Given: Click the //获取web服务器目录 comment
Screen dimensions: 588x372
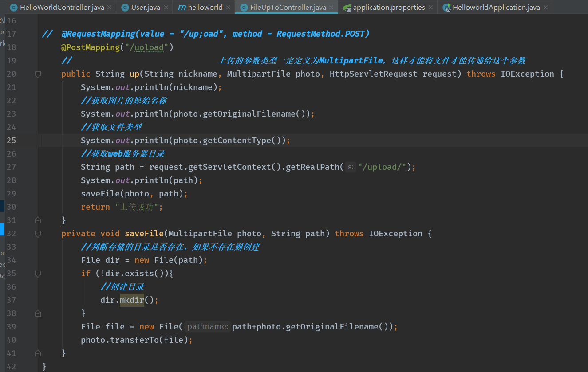Looking at the screenshot, I should pyautogui.click(x=123, y=154).
